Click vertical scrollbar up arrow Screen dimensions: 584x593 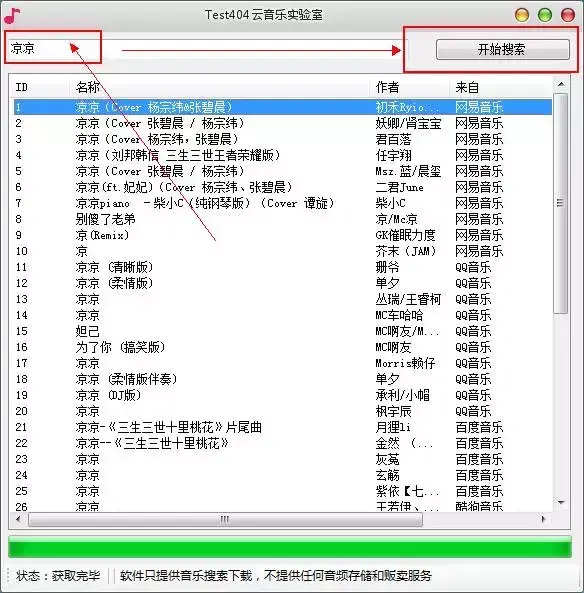561,84
